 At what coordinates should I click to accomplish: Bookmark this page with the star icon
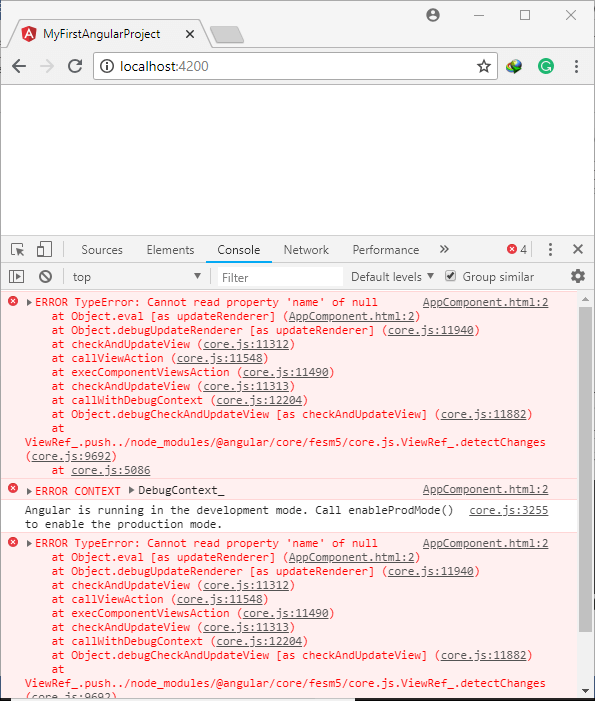pos(484,67)
